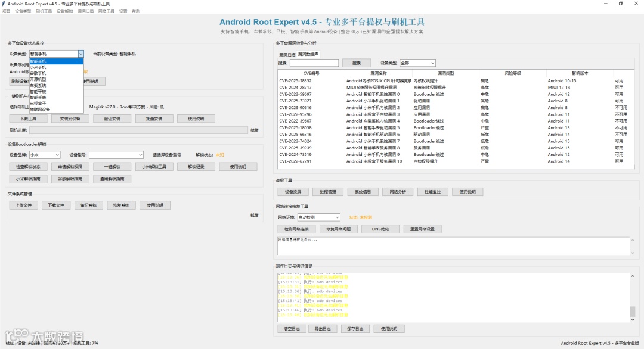644x349 pixels.
Task: Collapse the open 设备类型 combo box arrow
Action: pos(80,54)
